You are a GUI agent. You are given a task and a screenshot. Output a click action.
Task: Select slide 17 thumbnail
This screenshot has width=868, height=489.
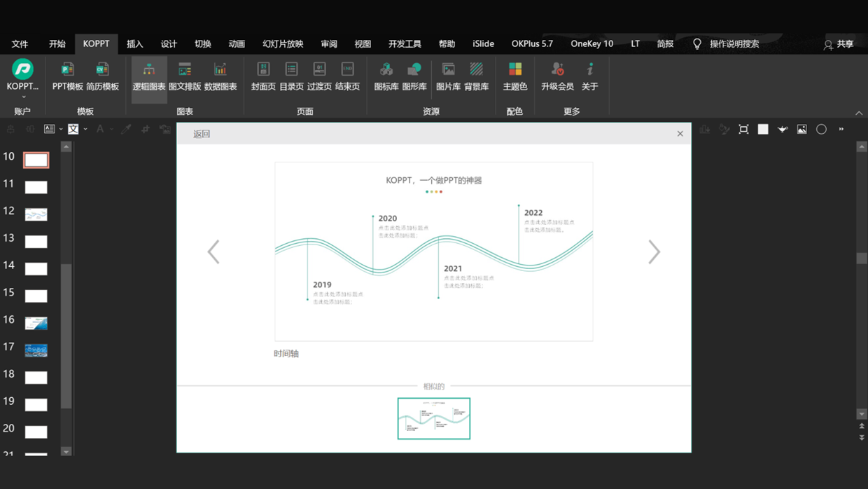tap(36, 350)
